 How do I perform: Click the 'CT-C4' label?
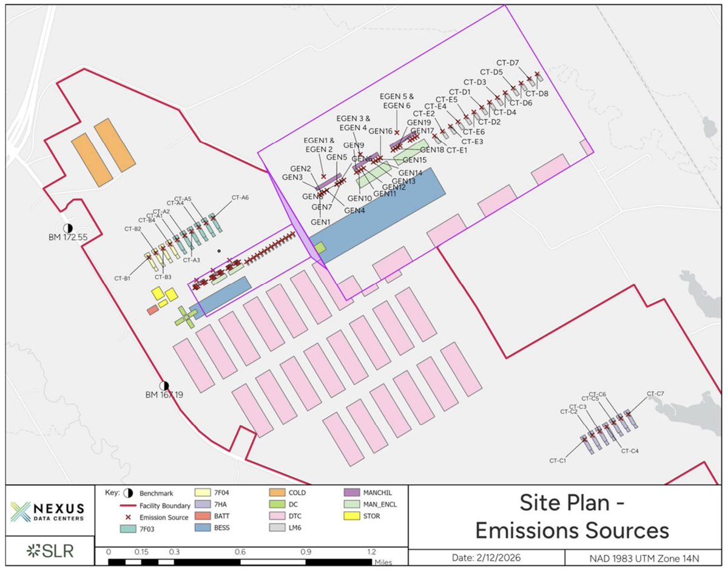pos(630,451)
